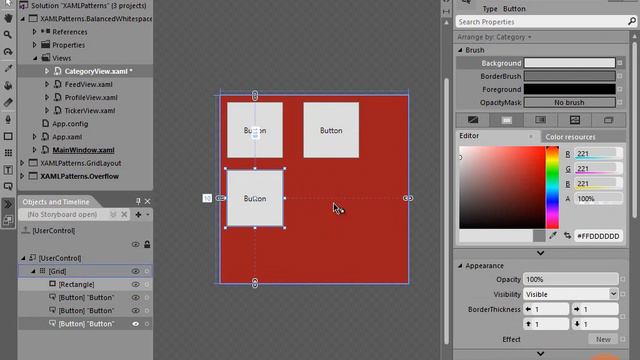Expand the XAMLPatterns.GridLayout project

22,163
